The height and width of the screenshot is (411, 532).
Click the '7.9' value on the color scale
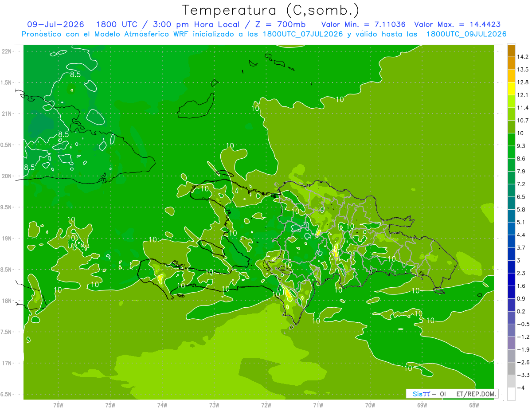[x=521, y=171]
